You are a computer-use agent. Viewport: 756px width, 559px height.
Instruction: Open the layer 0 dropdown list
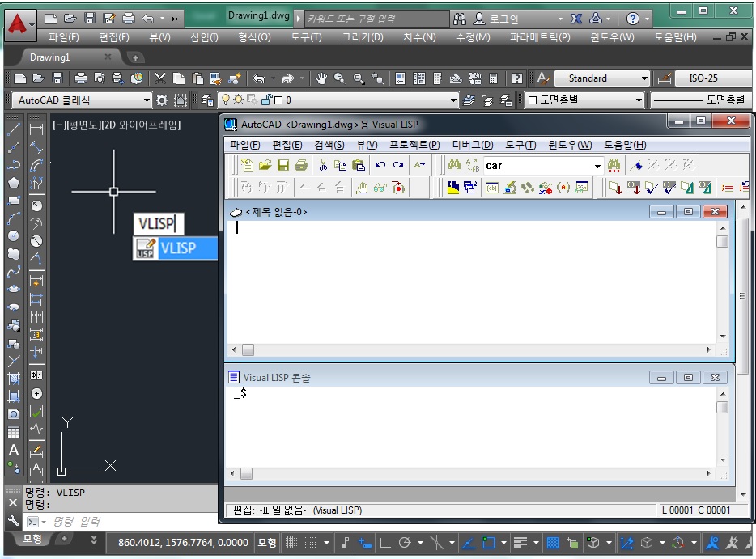click(x=453, y=100)
